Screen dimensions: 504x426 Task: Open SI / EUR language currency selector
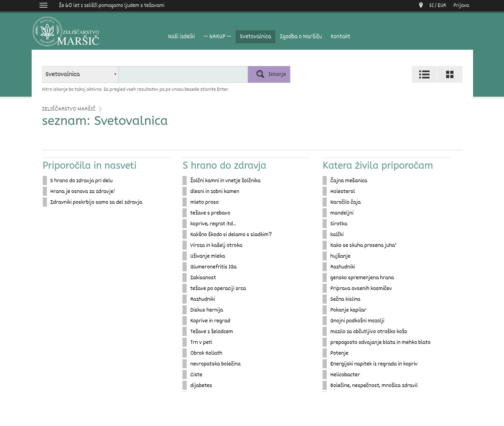pyautogui.click(x=437, y=5)
